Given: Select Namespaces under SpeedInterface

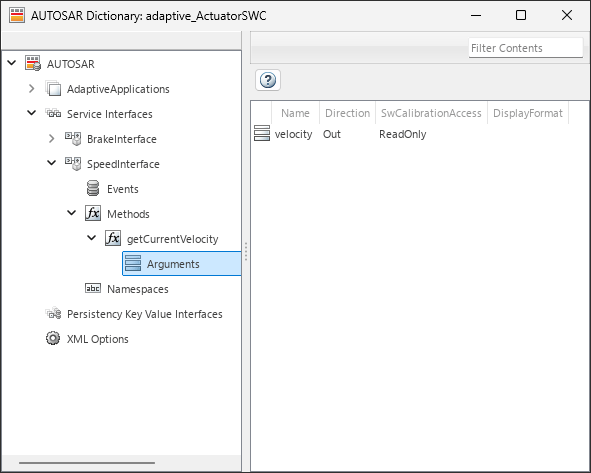Looking at the screenshot, I should click(x=138, y=289).
